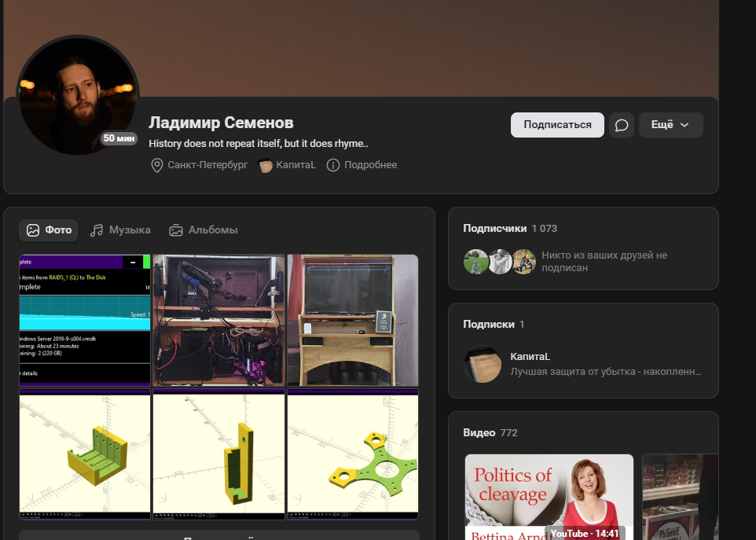Click the followers count 1 073
756x540 pixels.
click(x=545, y=229)
